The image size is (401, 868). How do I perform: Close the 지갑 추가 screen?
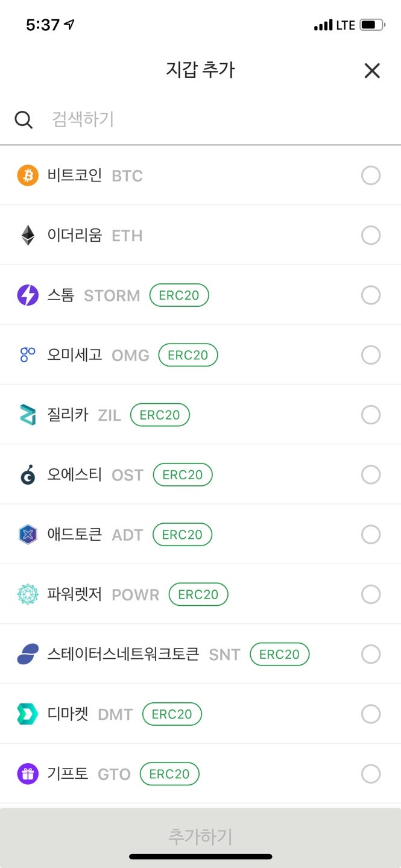tap(372, 71)
